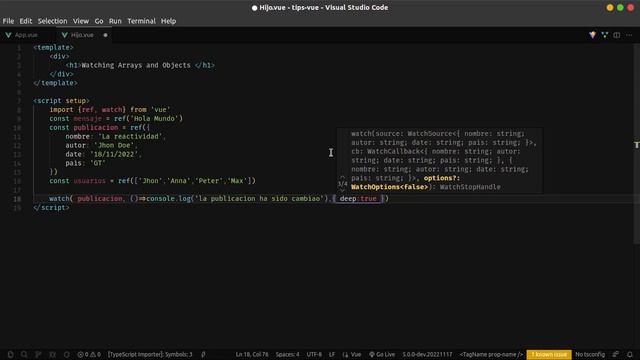Click the import statement from 'vue'
Viewport: 640px width, 360px height.
[x=110, y=110]
